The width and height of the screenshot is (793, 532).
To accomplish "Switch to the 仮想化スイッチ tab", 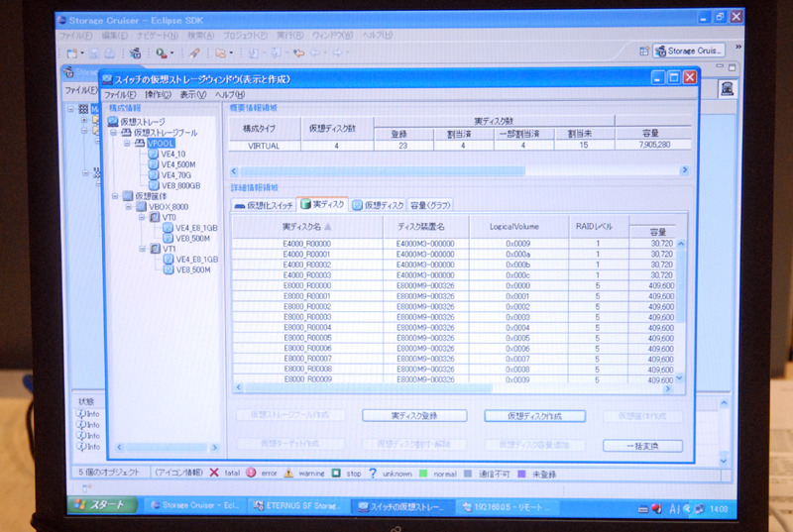I will pyautogui.click(x=264, y=205).
